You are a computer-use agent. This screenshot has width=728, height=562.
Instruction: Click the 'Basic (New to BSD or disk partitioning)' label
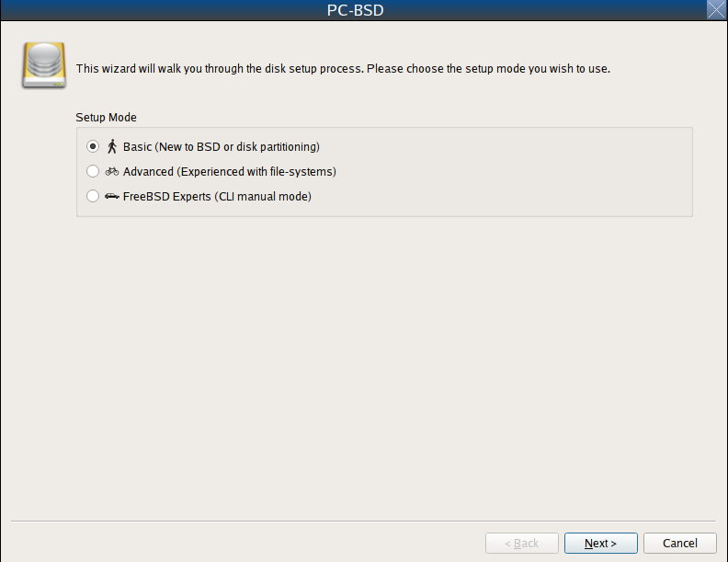coord(221,147)
